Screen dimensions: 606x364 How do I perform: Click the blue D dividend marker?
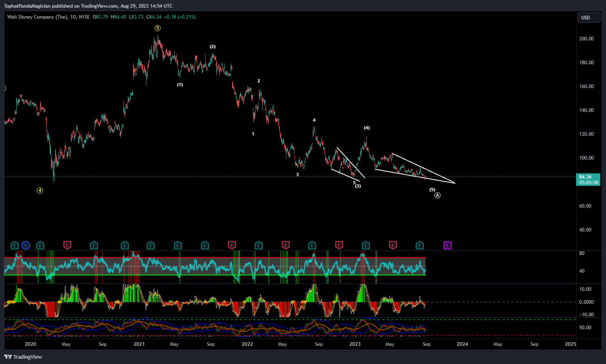pyautogui.click(x=26, y=245)
